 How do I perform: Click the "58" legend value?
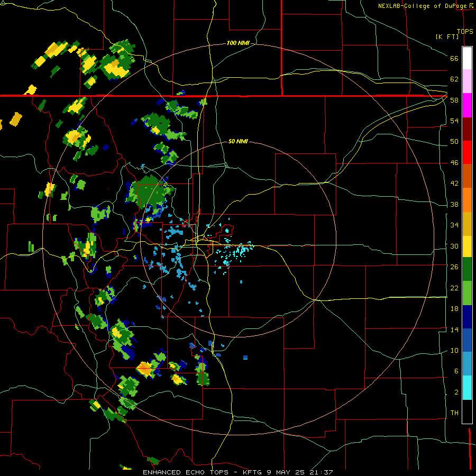coord(454,100)
